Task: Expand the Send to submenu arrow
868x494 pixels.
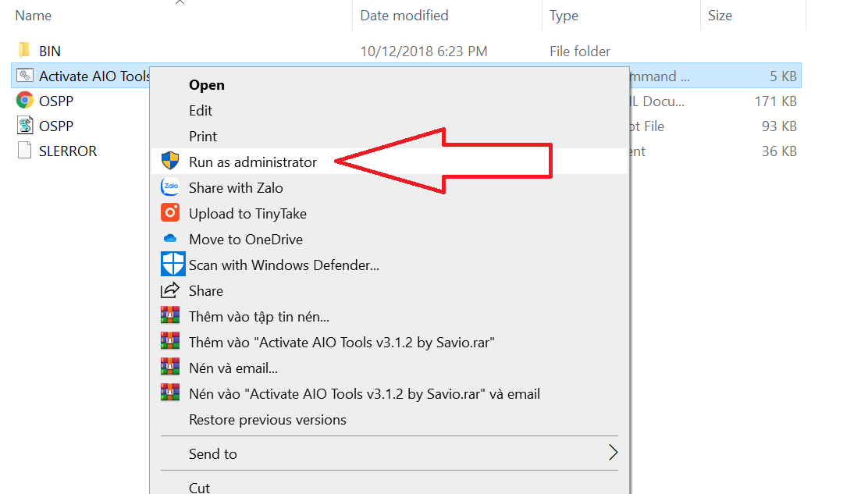Action: click(x=613, y=453)
